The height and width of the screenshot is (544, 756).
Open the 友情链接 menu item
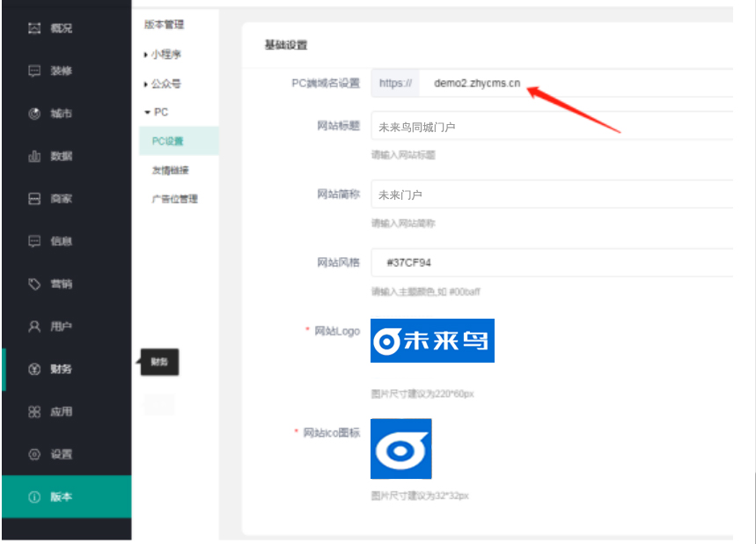point(170,170)
